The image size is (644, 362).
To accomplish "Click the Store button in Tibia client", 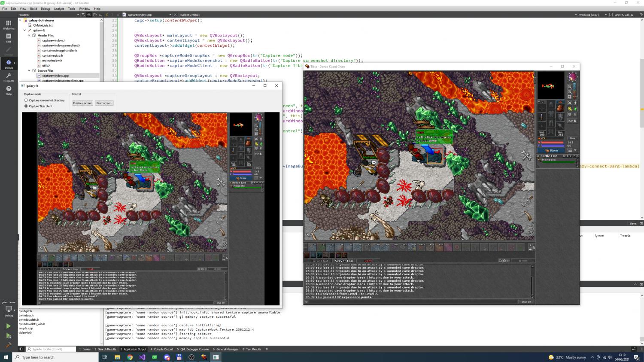I will tap(553, 151).
